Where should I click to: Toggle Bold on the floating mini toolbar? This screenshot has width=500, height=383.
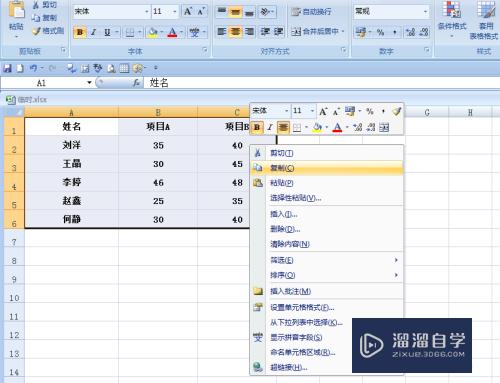[257, 127]
